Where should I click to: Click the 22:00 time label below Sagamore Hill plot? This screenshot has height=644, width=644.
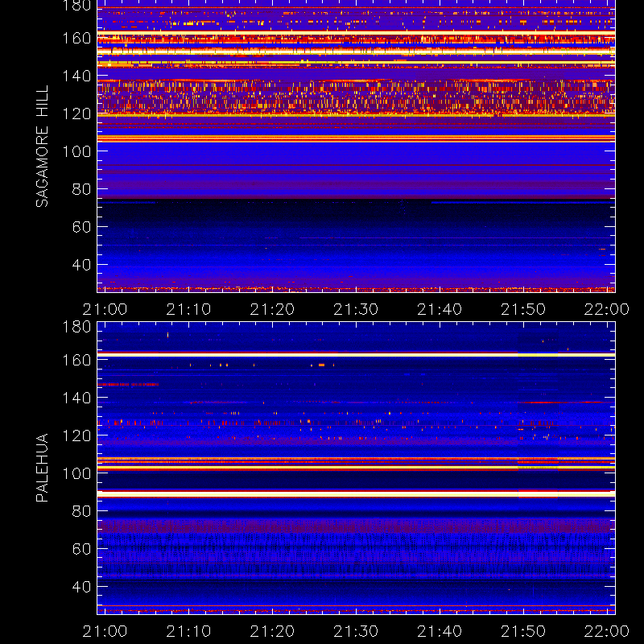tap(607, 309)
